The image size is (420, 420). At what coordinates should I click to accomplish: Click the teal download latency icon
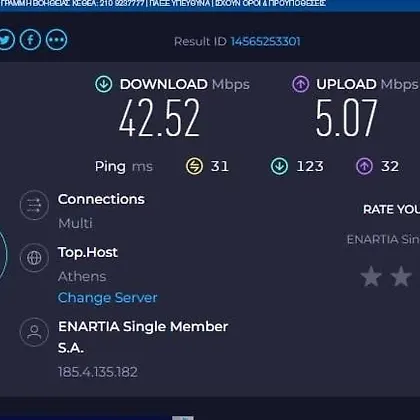coord(279,166)
